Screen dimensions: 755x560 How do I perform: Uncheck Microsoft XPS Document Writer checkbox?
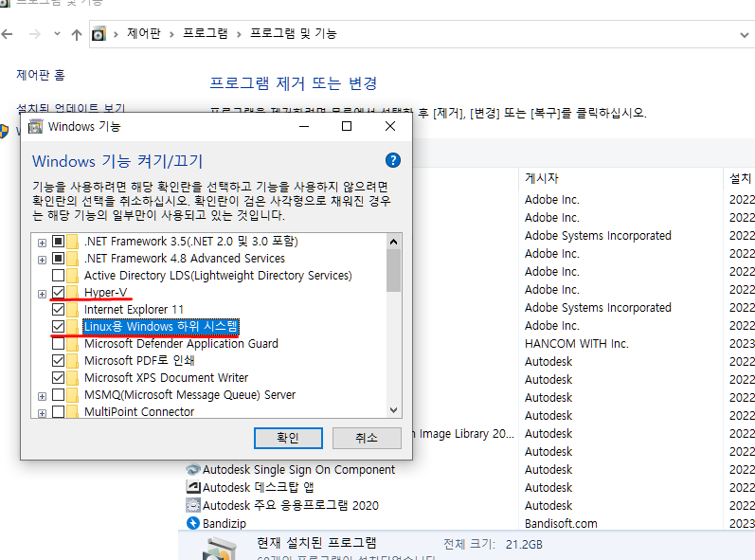(x=59, y=377)
